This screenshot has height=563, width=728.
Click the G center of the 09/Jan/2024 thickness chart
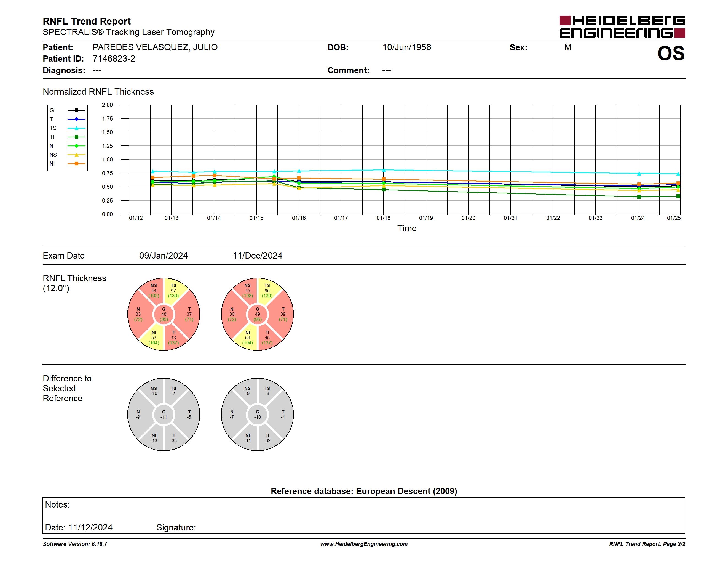click(164, 314)
